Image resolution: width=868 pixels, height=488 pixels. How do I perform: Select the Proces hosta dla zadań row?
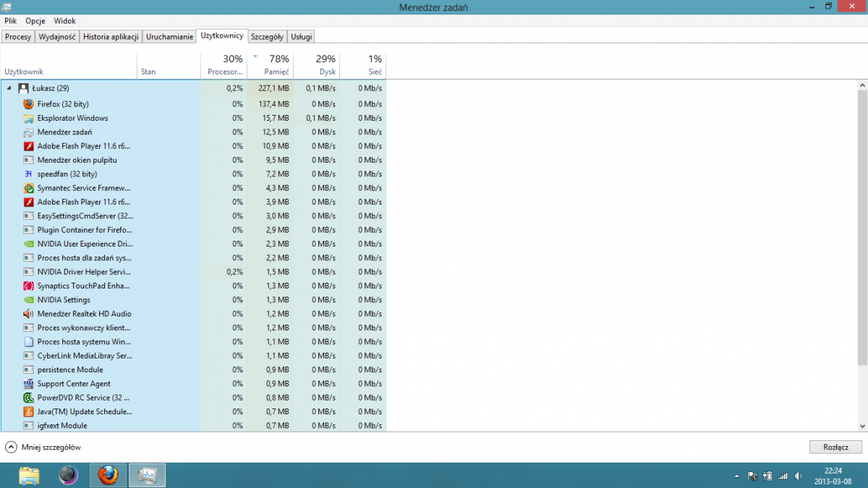pos(193,258)
